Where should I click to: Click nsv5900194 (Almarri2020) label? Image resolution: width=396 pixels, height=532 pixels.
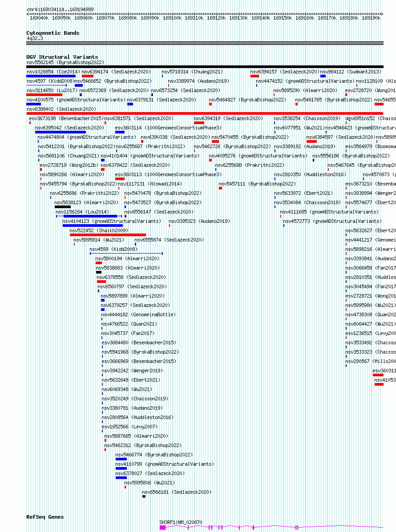(127, 258)
